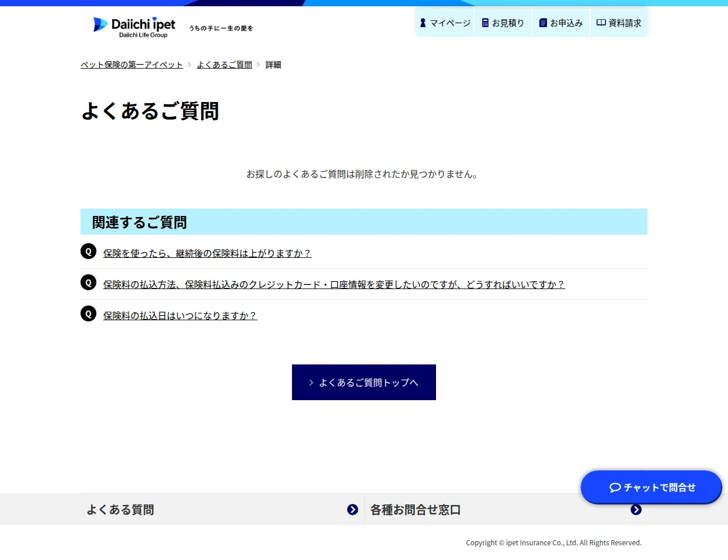Screen dimensions: 728x560
Task: Open the よくあるご質問 breadcrumb link
Action: (x=225, y=65)
